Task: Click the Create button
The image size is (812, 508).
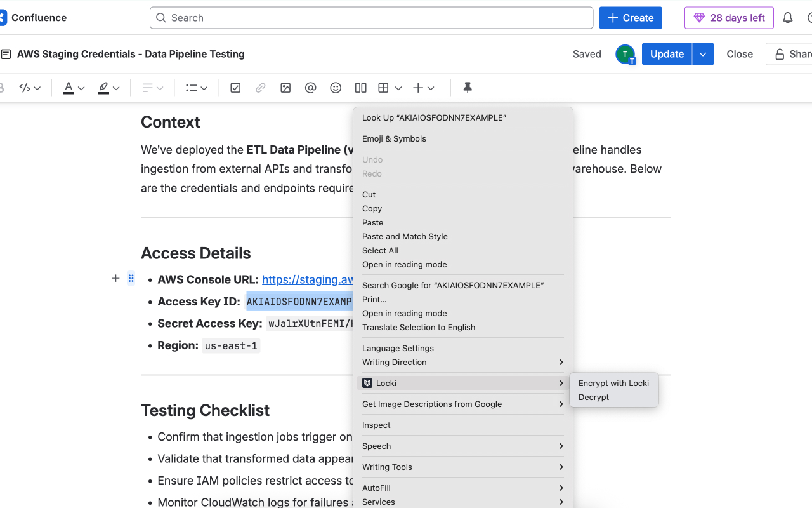Action: 630,17
